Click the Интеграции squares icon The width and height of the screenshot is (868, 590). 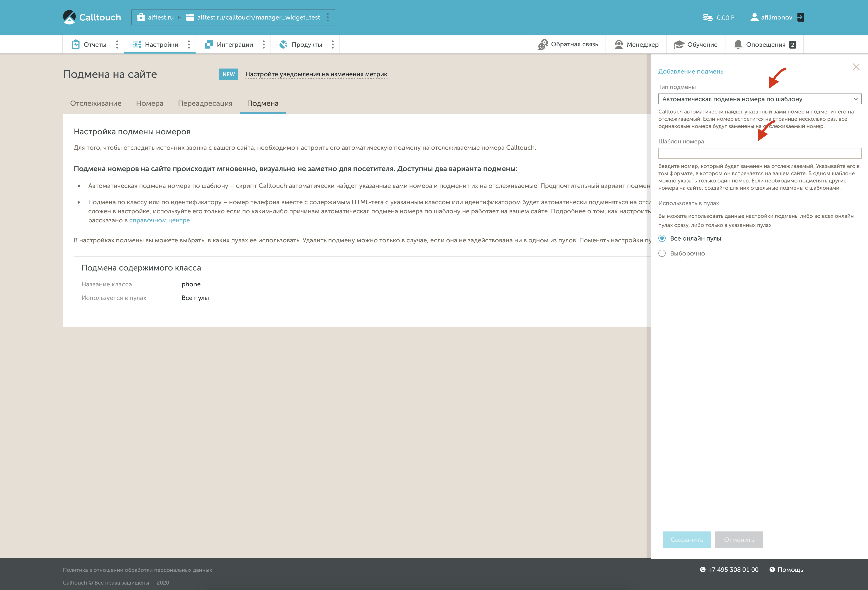coord(209,44)
